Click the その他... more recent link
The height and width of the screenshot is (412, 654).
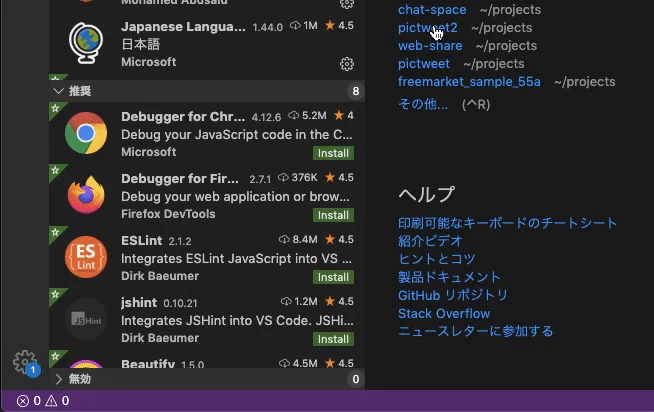coord(423,104)
